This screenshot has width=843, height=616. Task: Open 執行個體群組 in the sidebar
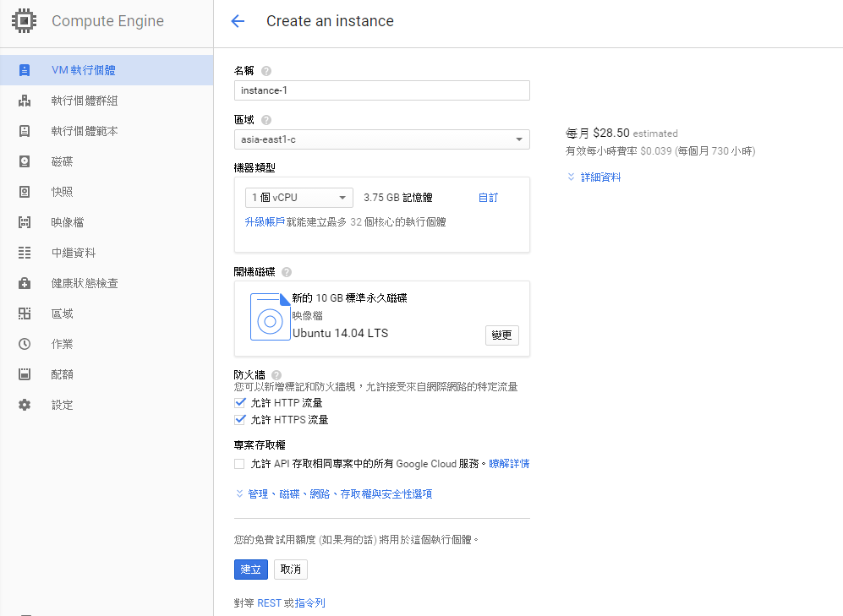tap(107, 101)
